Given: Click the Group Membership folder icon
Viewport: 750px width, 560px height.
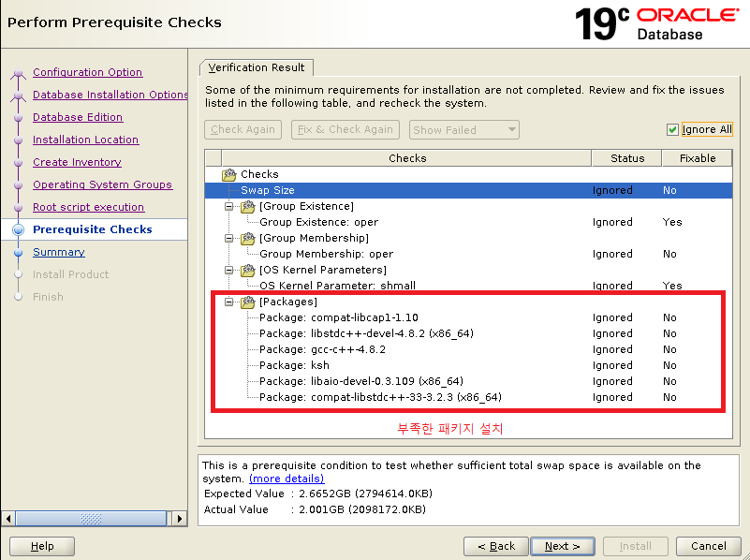Looking at the screenshot, I should 248,238.
